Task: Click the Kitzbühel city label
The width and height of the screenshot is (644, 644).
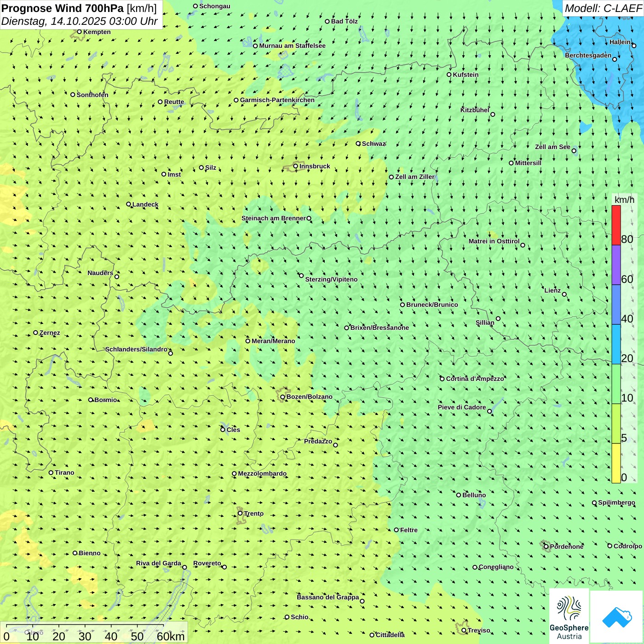Action: point(475,110)
